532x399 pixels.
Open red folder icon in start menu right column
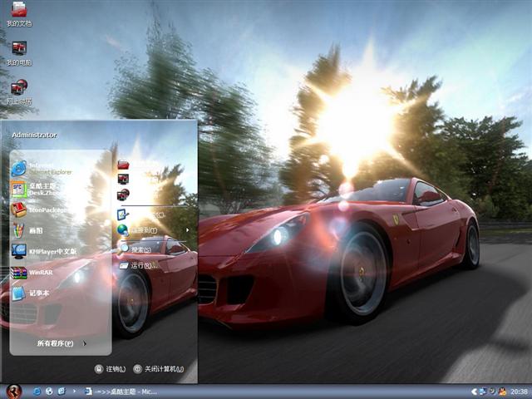[123, 165]
